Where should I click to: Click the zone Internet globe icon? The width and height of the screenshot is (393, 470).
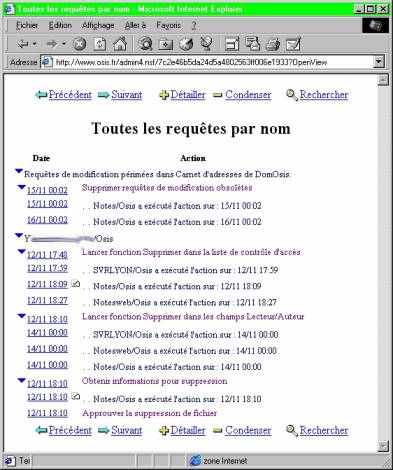pos(195,461)
